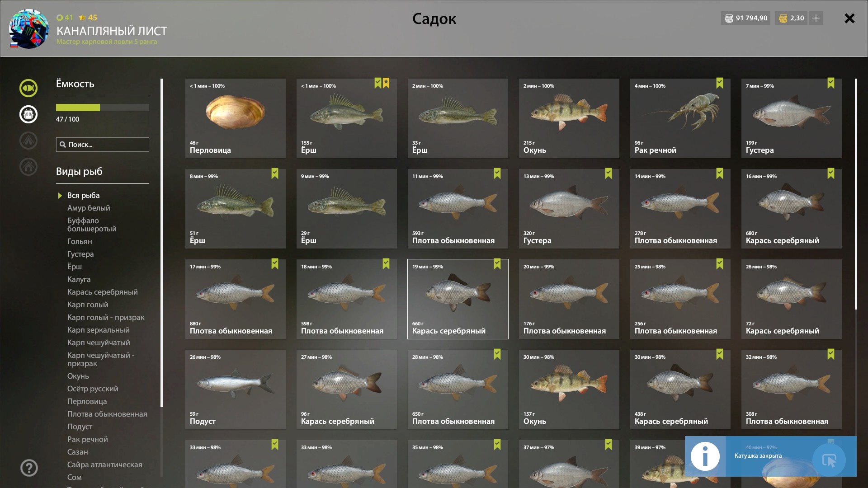Select the cooler box sidebar icon
868x488 pixels.
click(x=28, y=114)
